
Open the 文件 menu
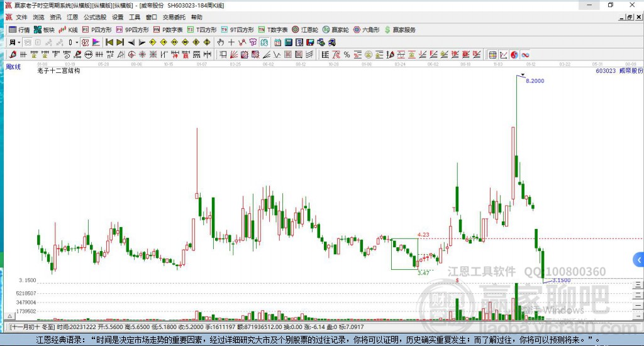coord(21,17)
